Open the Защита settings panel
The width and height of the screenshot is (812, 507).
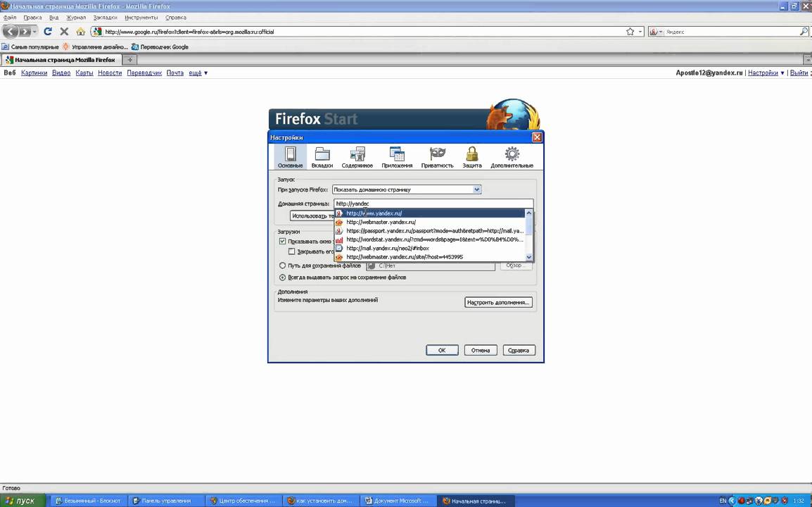[x=471, y=156]
